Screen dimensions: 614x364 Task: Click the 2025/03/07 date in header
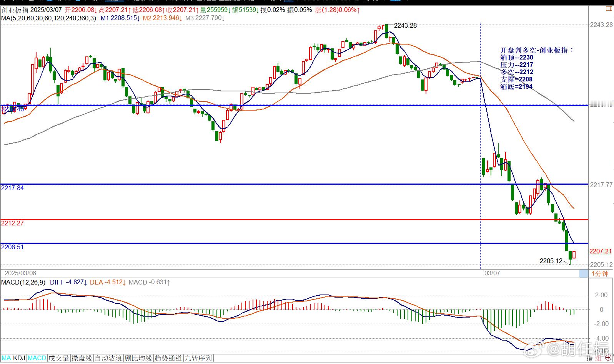(x=46, y=10)
